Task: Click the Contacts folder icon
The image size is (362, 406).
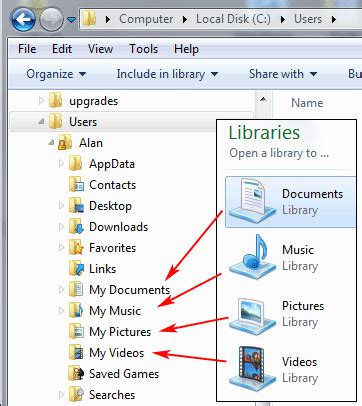Action: click(76, 184)
